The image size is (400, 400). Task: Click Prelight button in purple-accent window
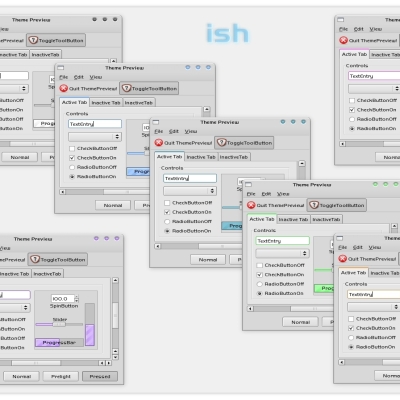[61, 376]
